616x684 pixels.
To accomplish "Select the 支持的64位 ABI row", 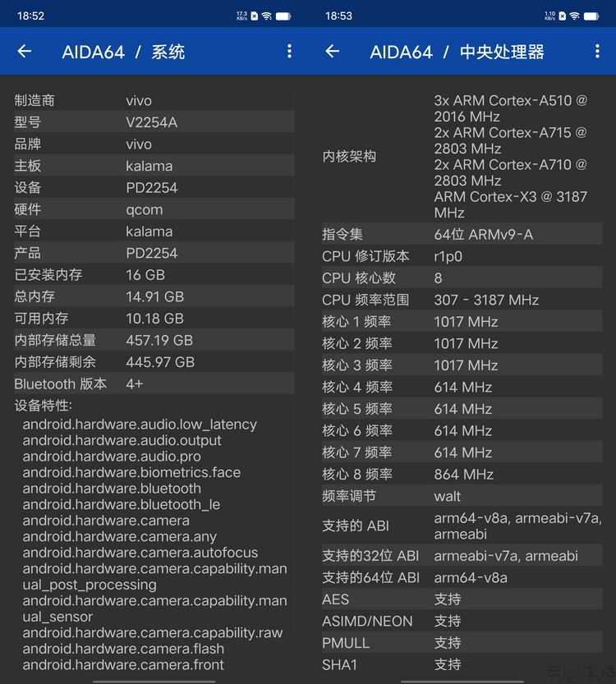I will (x=462, y=577).
